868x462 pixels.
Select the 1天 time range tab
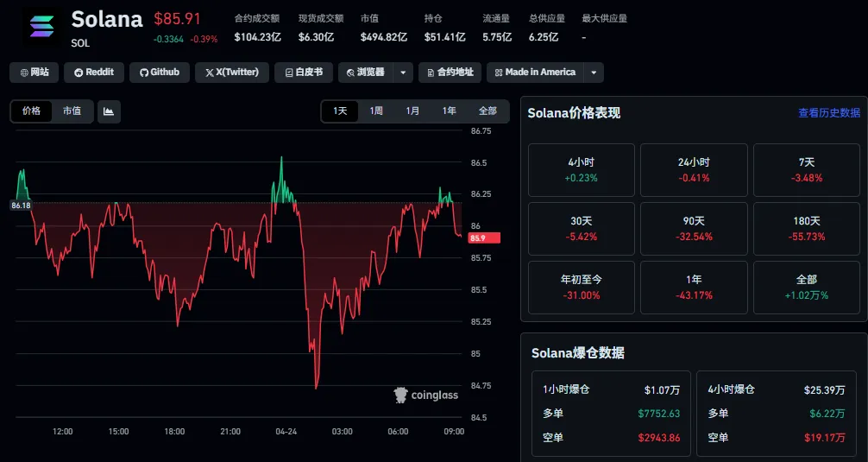(340, 111)
